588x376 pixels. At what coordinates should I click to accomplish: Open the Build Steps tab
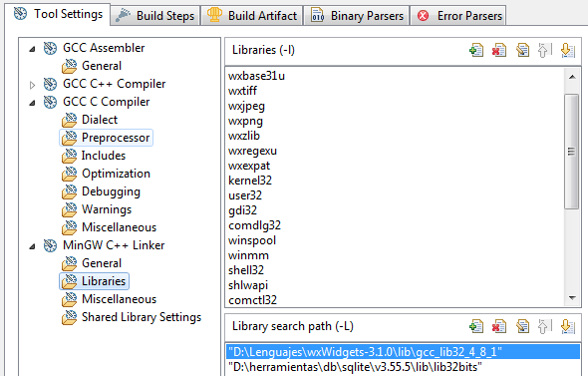click(155, 16)
